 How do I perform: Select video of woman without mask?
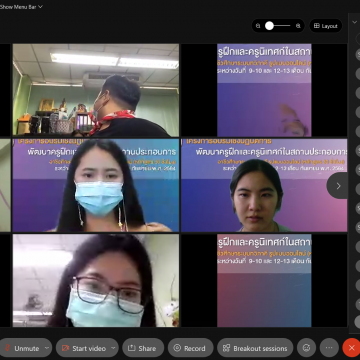click(x=264, y=185)
